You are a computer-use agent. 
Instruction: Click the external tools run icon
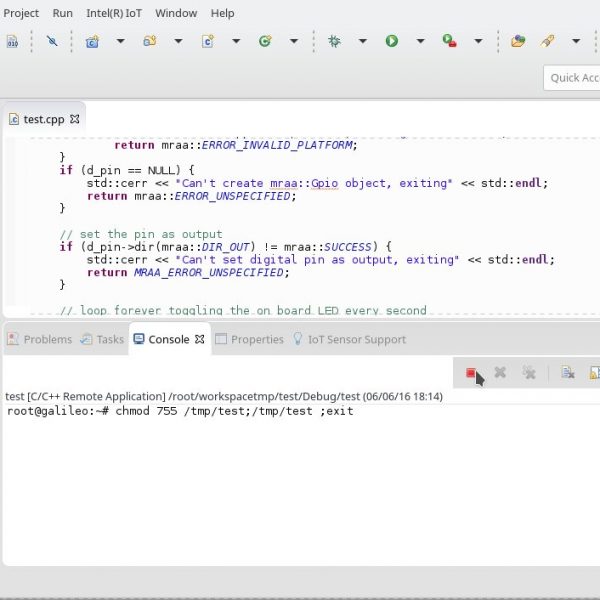[x=450, y=41]
